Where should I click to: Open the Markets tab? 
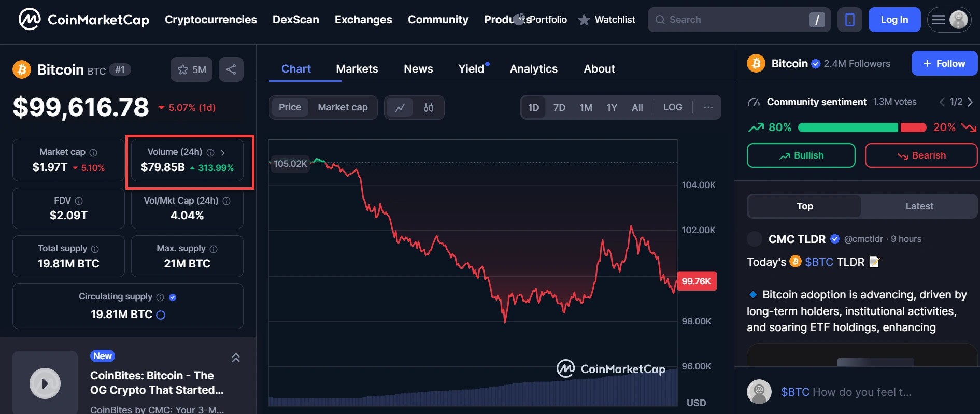pos(357,69)
